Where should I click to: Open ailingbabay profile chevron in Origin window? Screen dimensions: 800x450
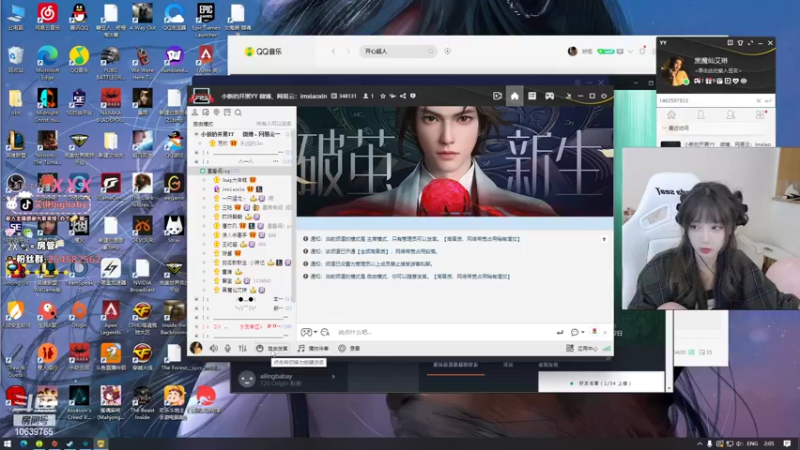click(333, 377)
